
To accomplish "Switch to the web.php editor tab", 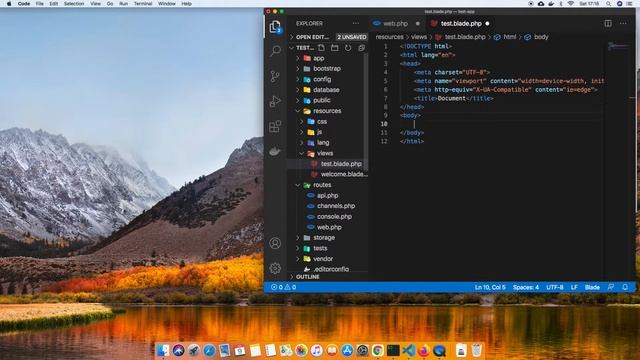I will point(396,23).
